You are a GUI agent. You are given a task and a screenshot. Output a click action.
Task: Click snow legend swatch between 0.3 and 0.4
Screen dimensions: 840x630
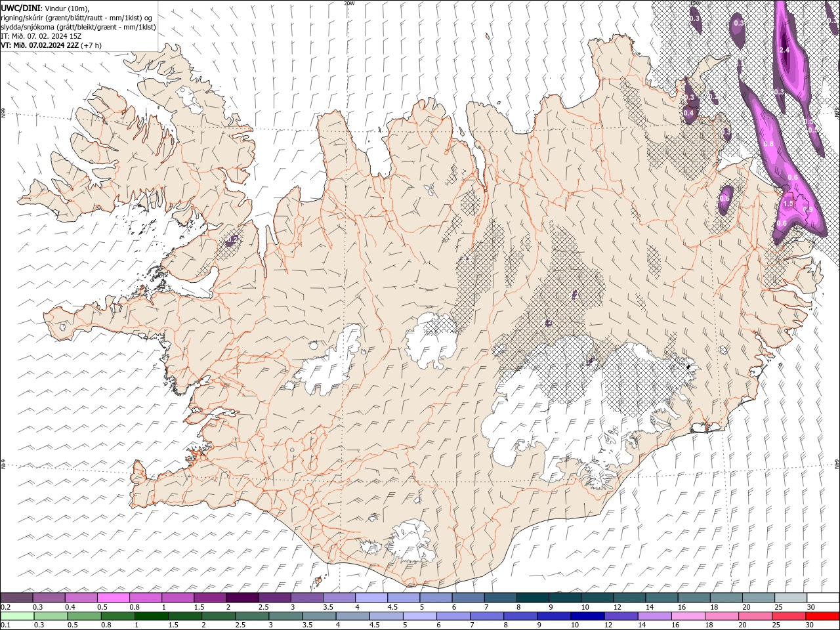coord(49,598)
